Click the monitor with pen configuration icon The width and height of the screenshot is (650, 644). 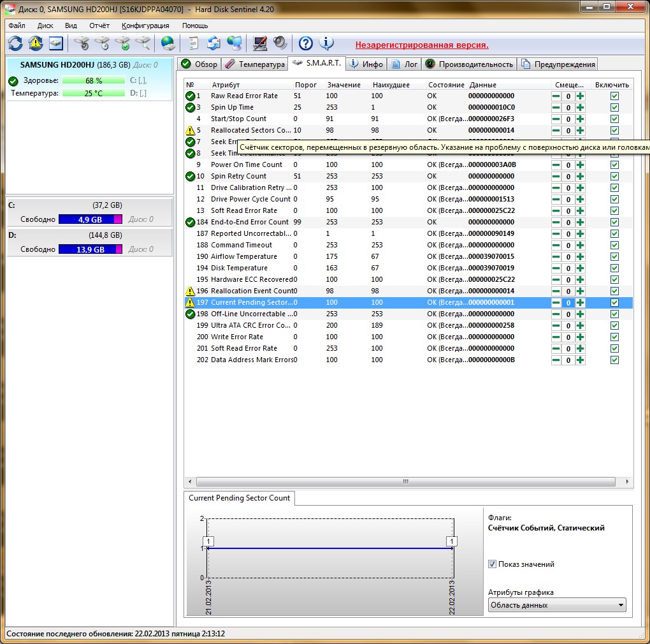[x=259, y=43]
